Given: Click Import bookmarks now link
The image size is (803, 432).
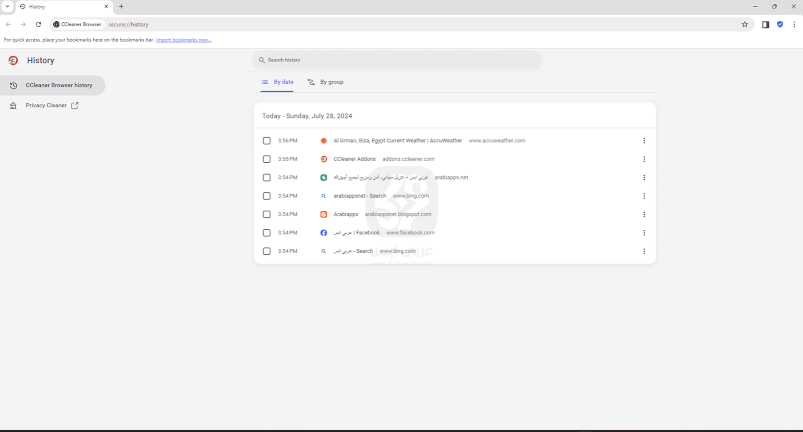Looking at the screenshot, I should (x=183, y=40).
